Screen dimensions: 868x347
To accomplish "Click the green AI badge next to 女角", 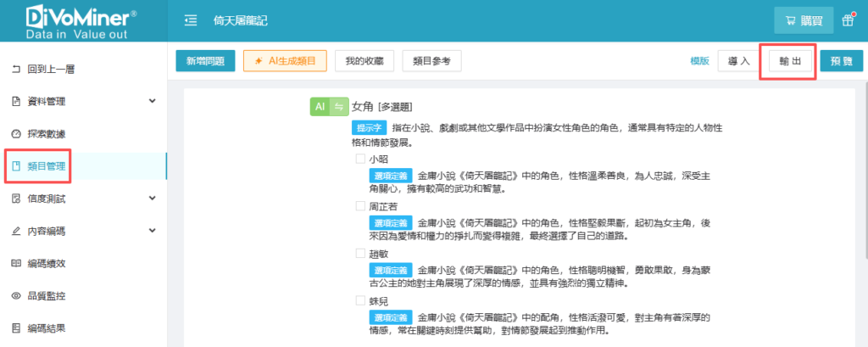I will coord(320,107).
